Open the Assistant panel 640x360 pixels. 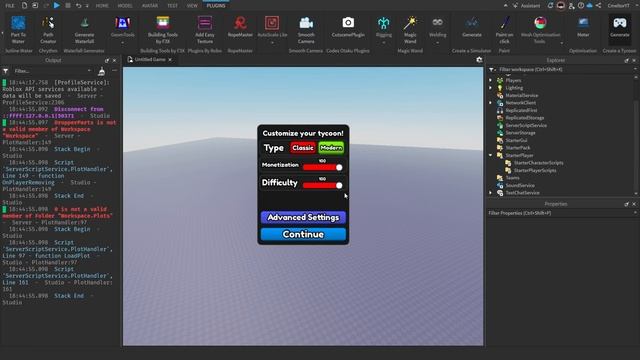(x=527, y=6)
